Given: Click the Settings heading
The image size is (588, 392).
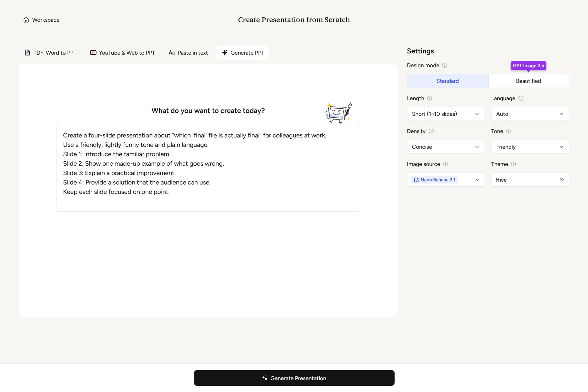Looking at the screenshot, I should click(420, 51).
